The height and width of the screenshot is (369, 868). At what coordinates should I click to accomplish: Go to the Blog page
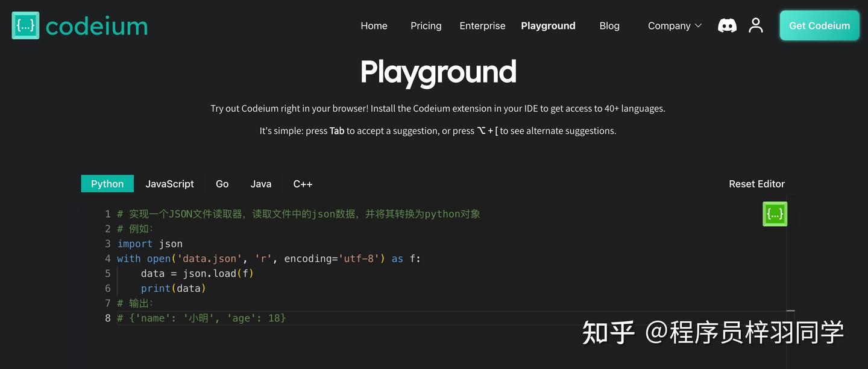[609, 25]
